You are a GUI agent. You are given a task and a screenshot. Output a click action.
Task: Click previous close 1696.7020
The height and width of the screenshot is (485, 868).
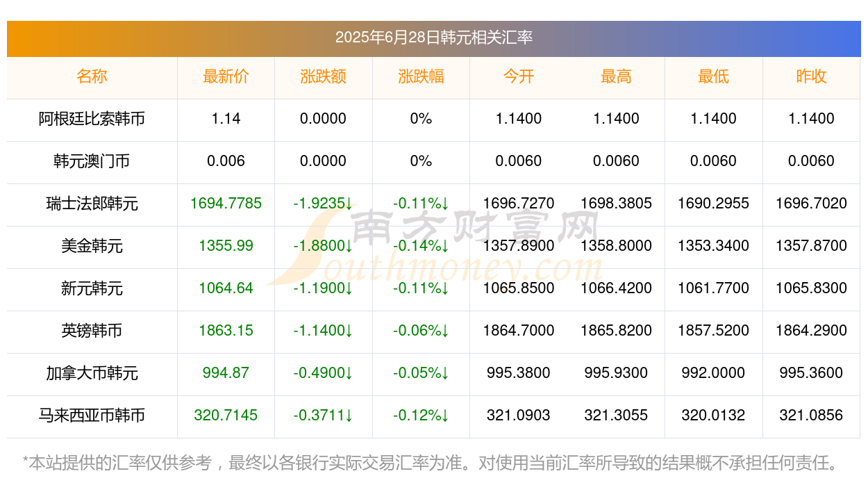coord(811,204)
